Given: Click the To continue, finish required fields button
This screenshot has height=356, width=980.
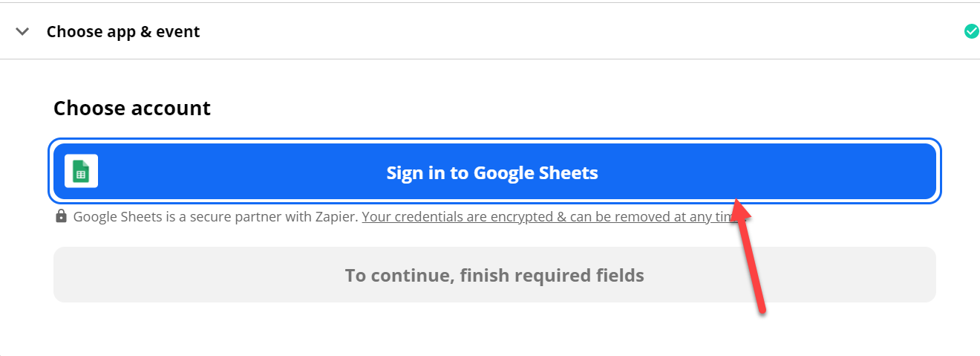Looking at the screenshot, I should coord(494,275).
